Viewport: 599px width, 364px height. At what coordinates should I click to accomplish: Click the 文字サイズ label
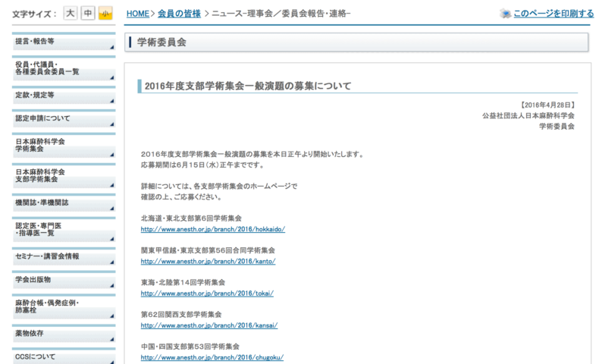click(34, 14)
